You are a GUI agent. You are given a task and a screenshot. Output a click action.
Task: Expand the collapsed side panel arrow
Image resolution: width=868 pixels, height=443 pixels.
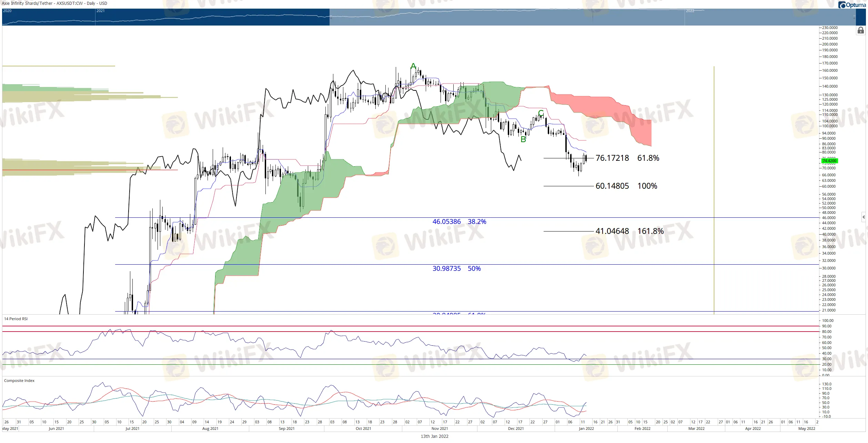pyautogui.click(x=864, y=217)
